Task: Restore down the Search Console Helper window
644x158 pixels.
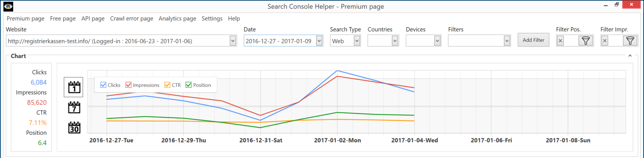Action: pyautogui.click(x=616, y=5)
